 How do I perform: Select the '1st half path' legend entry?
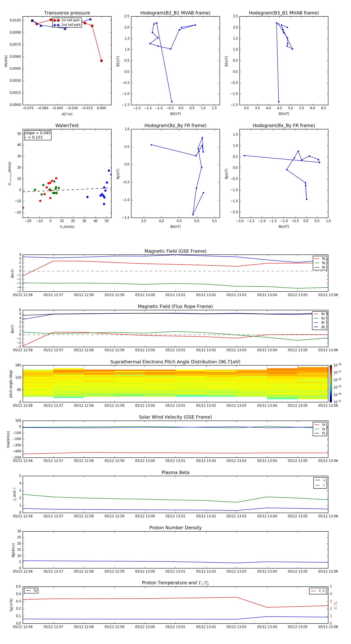click(67, 20)
